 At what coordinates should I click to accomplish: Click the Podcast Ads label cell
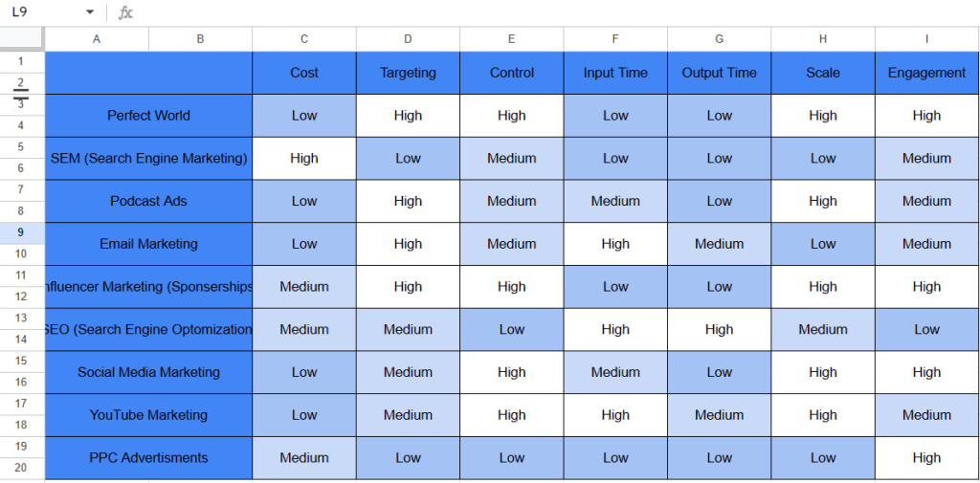coord(148,201)
